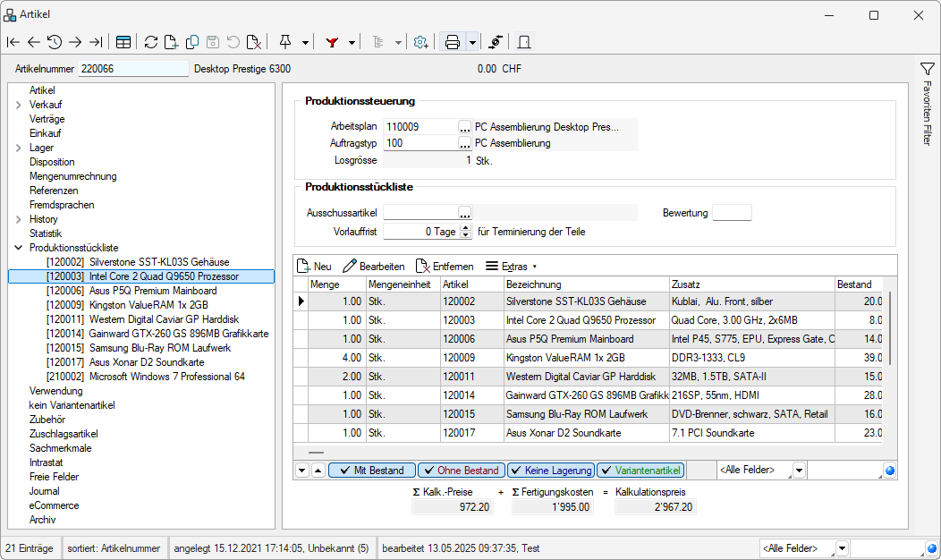Open the Extras dropdown menu

(x=512, y=267)
